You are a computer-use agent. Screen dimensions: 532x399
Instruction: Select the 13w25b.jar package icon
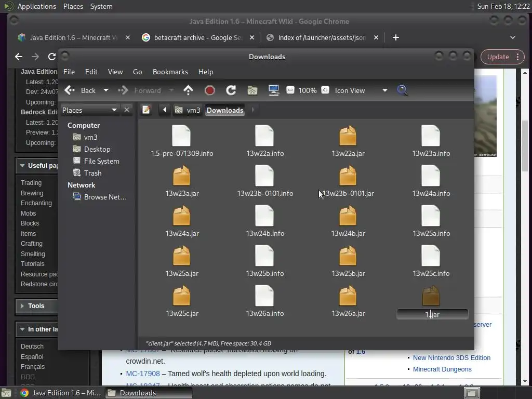(348, 256)
